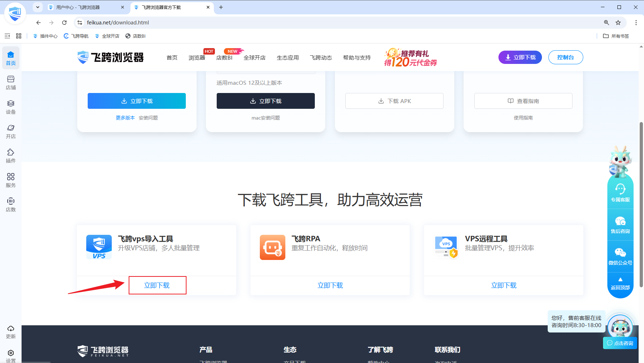Open the 全球开店 bookmark

pos(107,36)
